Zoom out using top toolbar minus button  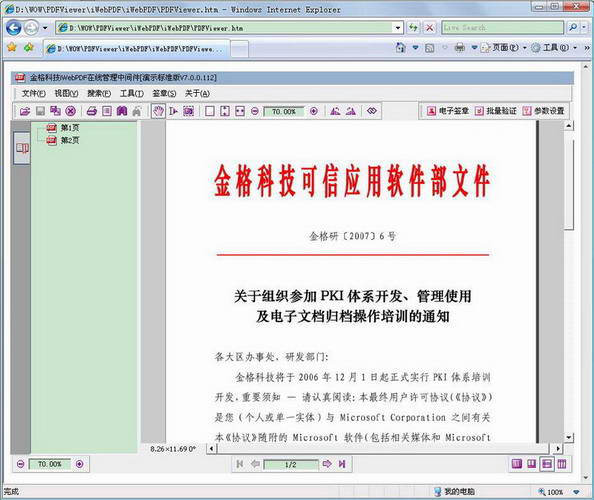[x=255, y=111]
